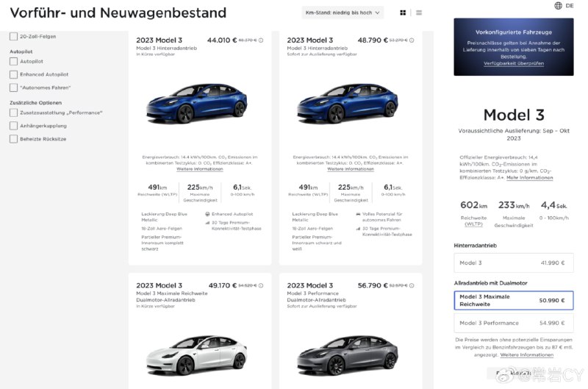Open the blue Model 3 image at 48.790 €

click(347, 103)
